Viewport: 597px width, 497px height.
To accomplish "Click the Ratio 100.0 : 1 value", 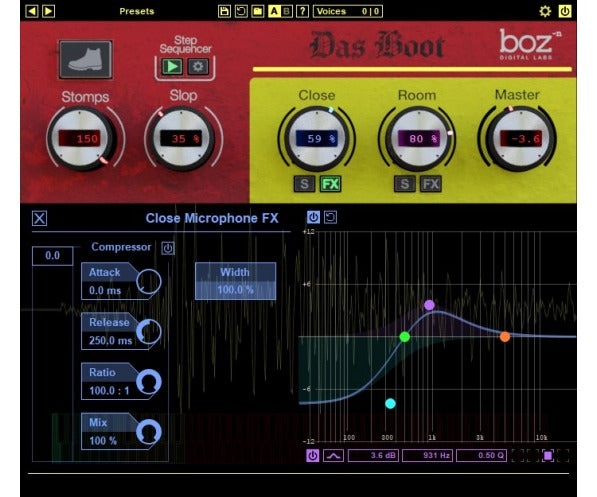I will [x=109, y=391].
